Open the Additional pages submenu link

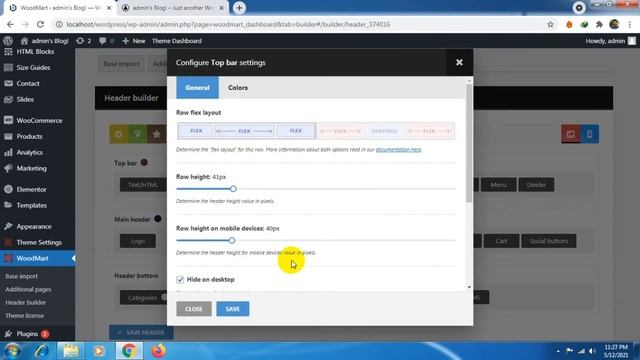[x=28, y=289]
